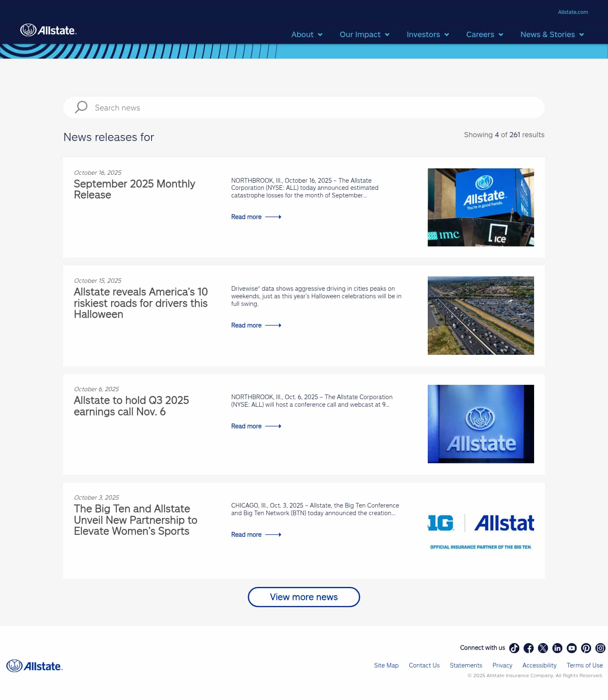Expand the About dropdown chevron
The image size is (608, 700).
click(x=320, y=35)
